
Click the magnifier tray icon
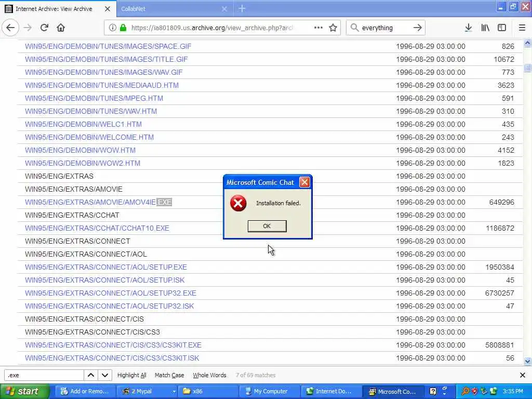point(465,391)
